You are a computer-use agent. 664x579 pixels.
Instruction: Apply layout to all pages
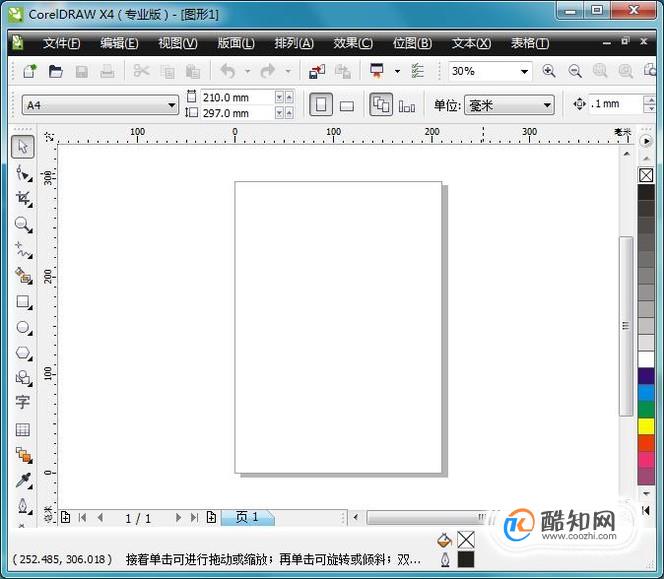381,105
